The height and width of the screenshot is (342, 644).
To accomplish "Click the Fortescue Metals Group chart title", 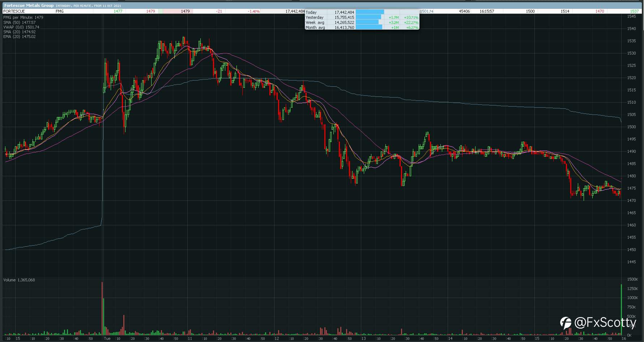I will pyautogui.click(x=29, y=5).
